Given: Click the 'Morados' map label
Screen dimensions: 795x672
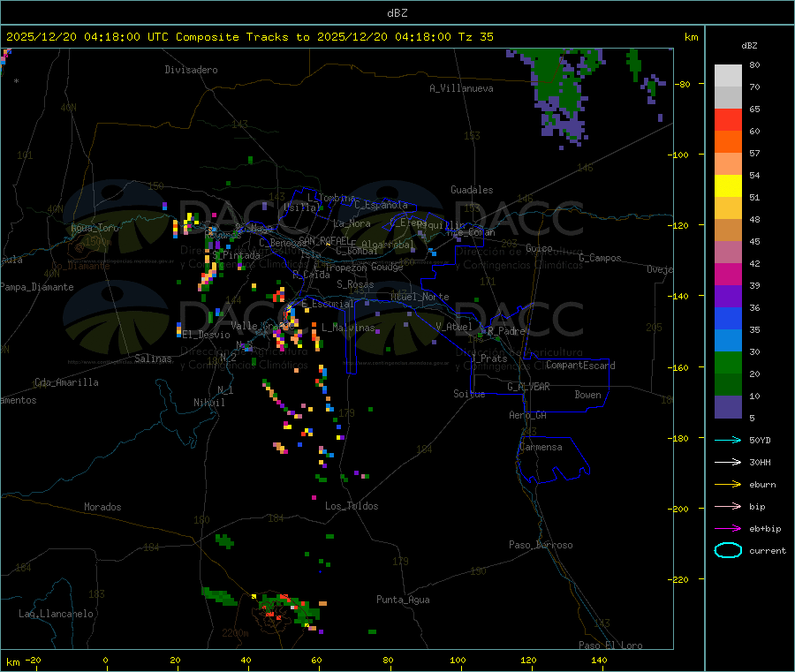Looking at the screenshot, I should tap(102, 507).
